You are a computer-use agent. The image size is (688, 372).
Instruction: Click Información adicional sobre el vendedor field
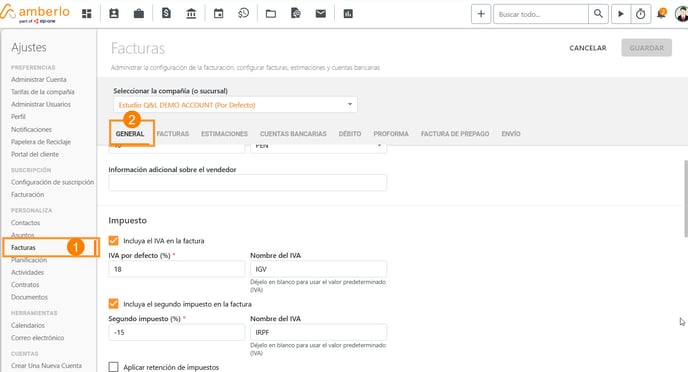(x=247, y=182)
